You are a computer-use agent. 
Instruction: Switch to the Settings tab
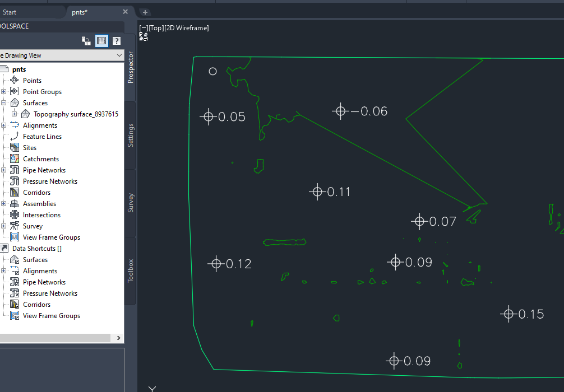coord(130,136)
